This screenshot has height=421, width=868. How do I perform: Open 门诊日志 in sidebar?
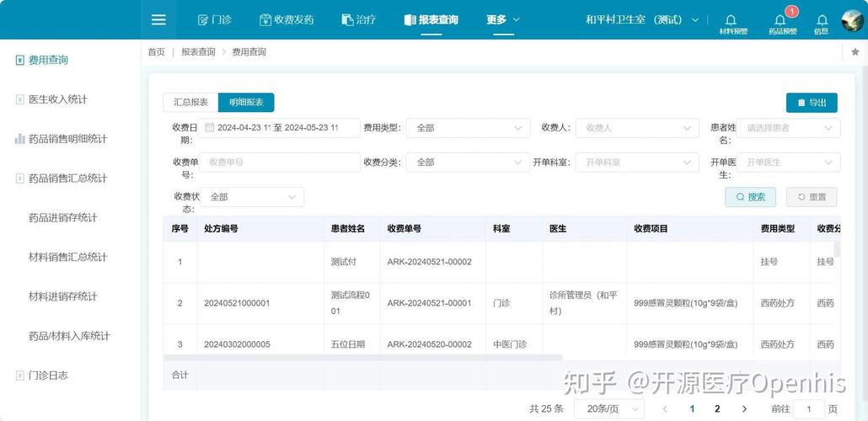pos(48,375)
